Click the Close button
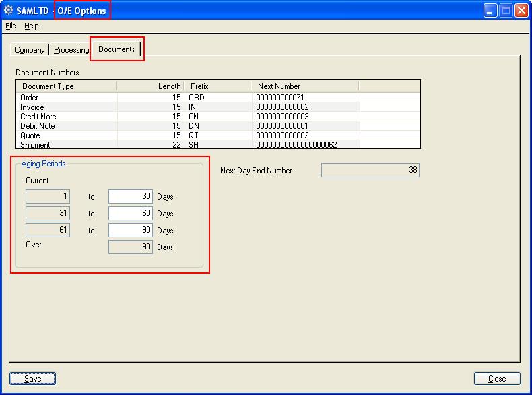This screenshot has width=532, height=395. [497, 379]
